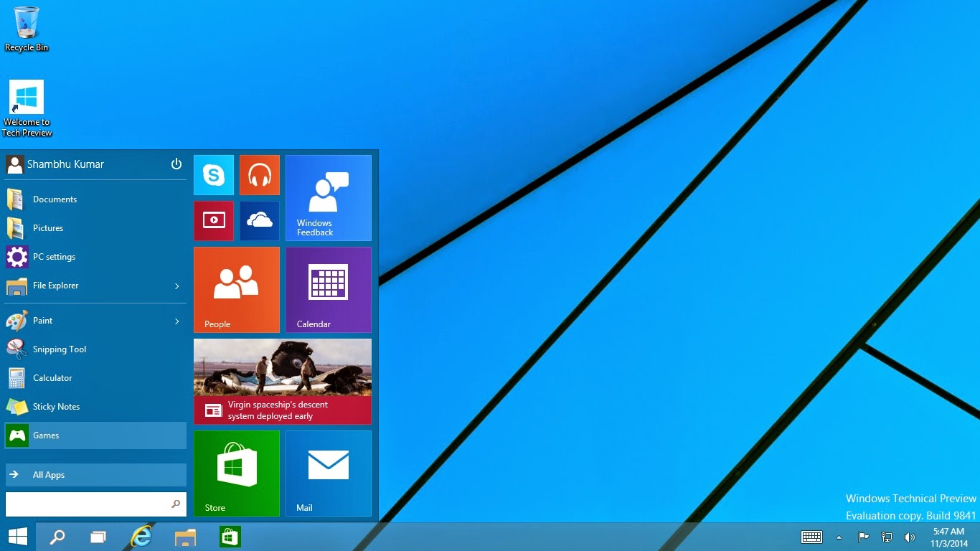Click the volume speaker icon
The height and width of the screenshot is (551, 980).
[x=910, y=537]
